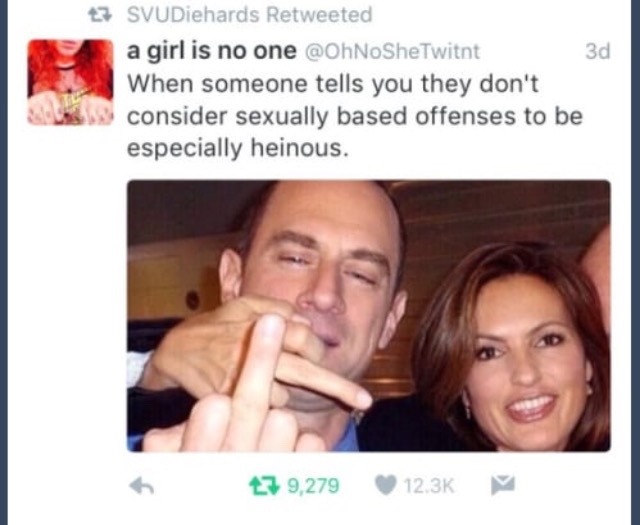Open the attached photo in the tweet
The image size is (640, 525).
pyautogui.click(x=369, y=316)
